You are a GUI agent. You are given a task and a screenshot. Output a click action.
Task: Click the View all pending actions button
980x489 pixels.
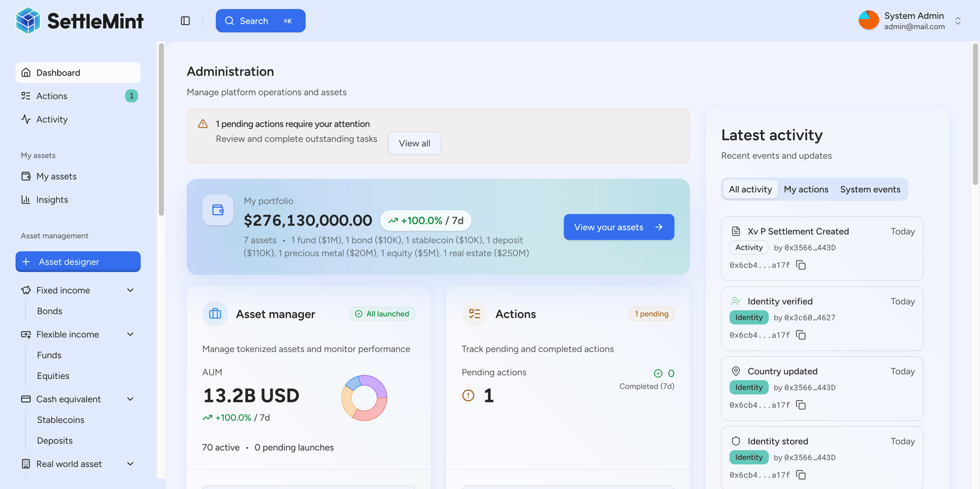tap(414, 143)
